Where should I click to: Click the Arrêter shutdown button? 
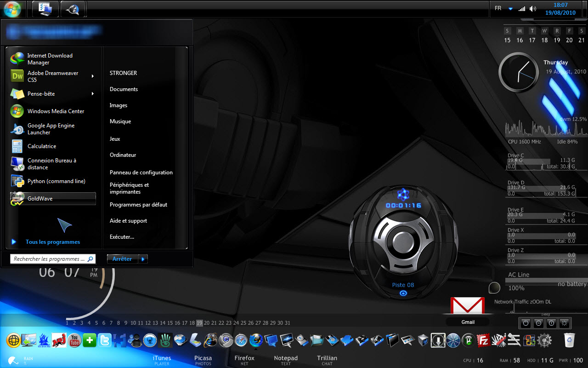click(x=122, y=259)
